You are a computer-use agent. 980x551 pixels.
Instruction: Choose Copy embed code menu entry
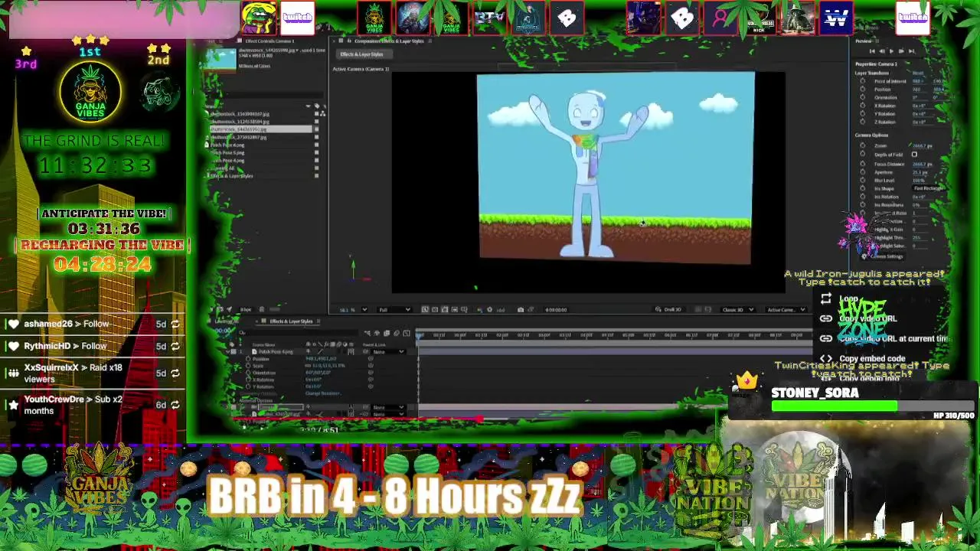872,358
